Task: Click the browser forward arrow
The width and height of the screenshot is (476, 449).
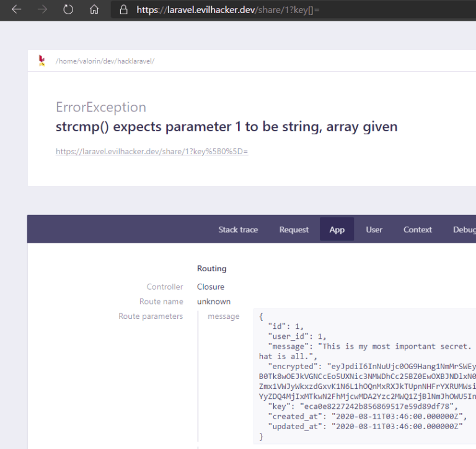Action: tap(42, 10)
